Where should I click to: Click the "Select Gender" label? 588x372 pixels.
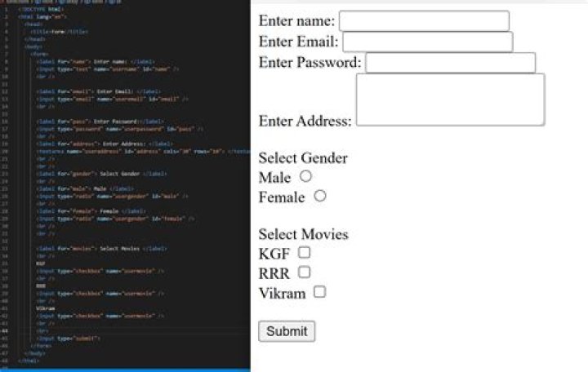pyautogui.click(x=302, y=158)
